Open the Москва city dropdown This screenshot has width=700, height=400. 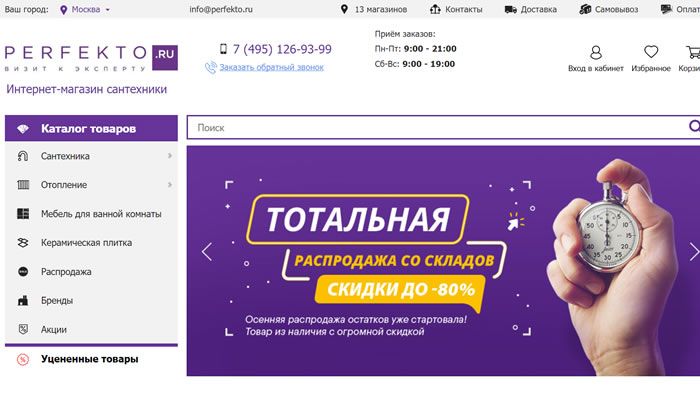[85, 9]
